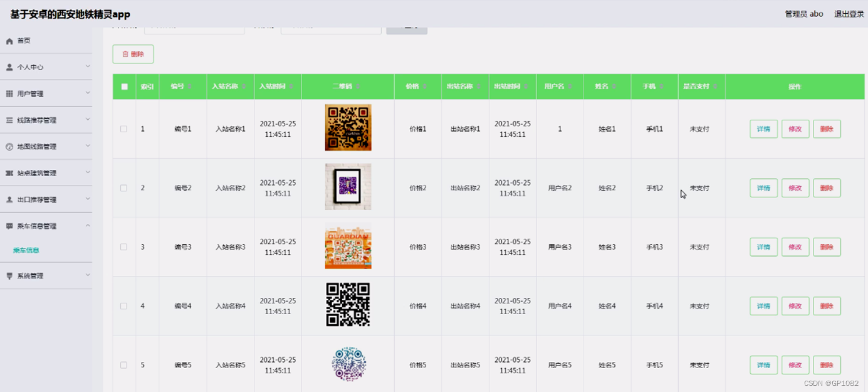Screen dimensions: 868x392
Task: Click the 未支付 status in row 编号2
Action: (x=699, y=188)
